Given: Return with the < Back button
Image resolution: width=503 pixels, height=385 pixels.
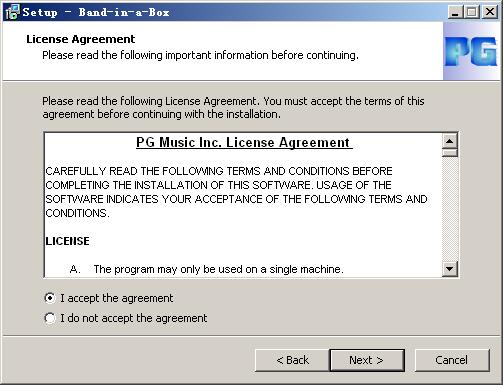Looking at the screenshot, I should click(x=292, y=360).
